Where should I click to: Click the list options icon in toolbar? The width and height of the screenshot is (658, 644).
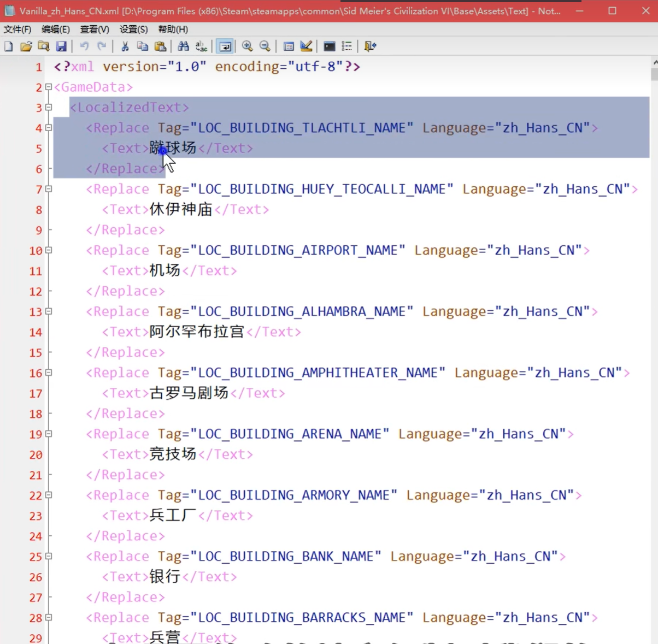coord(346,46)
